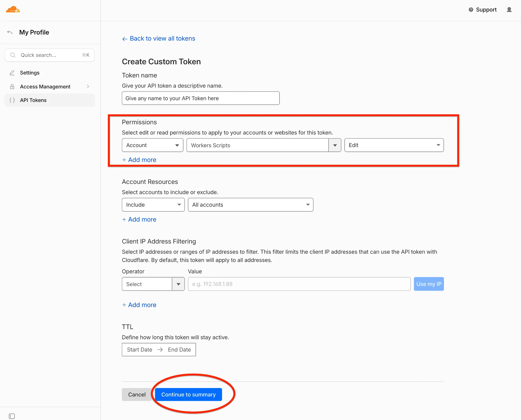Expand the Access Management chevron
521x420 pixels.
click(88, 87)
